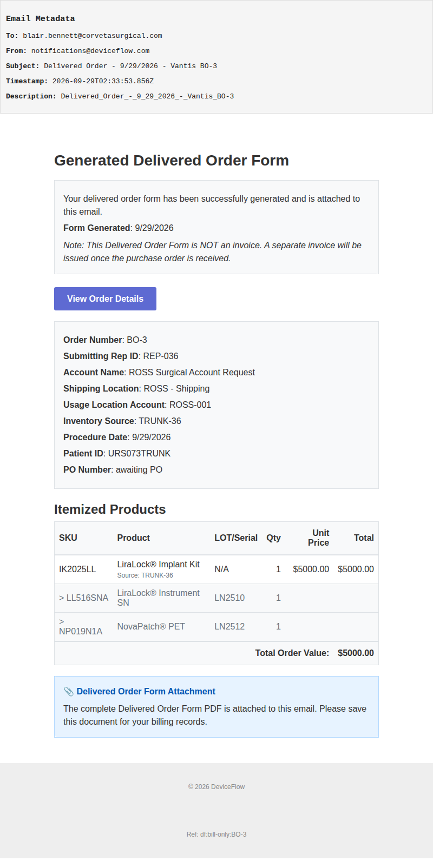Click the Total Order Value amount $5000.00
The width and height of the screenshot is (433, 868).
tap(356, 653)
